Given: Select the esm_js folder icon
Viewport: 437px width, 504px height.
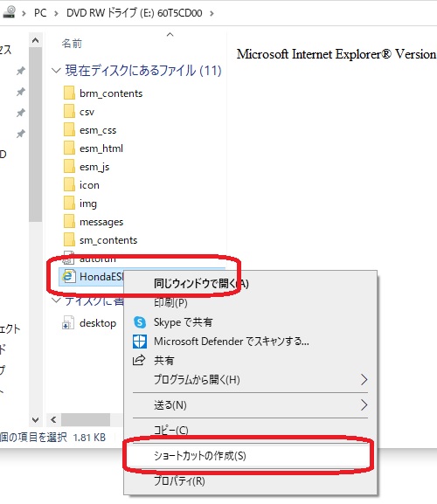Looking at the screenshot, I should tap(69, 167).
